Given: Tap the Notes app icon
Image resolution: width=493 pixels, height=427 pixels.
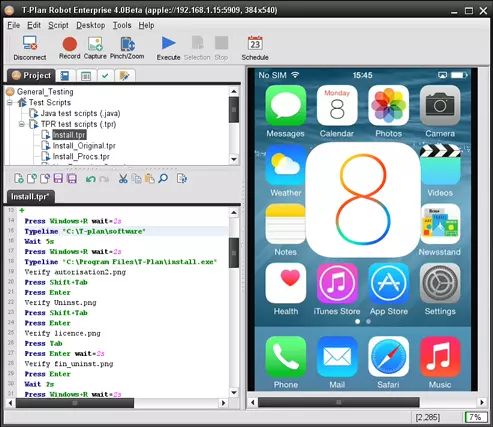Looking at the screenshot, I should (285, 224).
